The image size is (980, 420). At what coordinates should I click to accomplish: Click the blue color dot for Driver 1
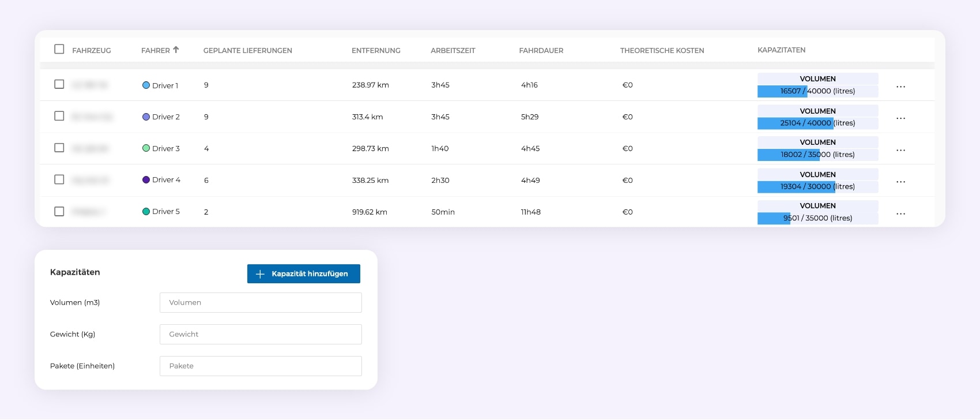146,85
